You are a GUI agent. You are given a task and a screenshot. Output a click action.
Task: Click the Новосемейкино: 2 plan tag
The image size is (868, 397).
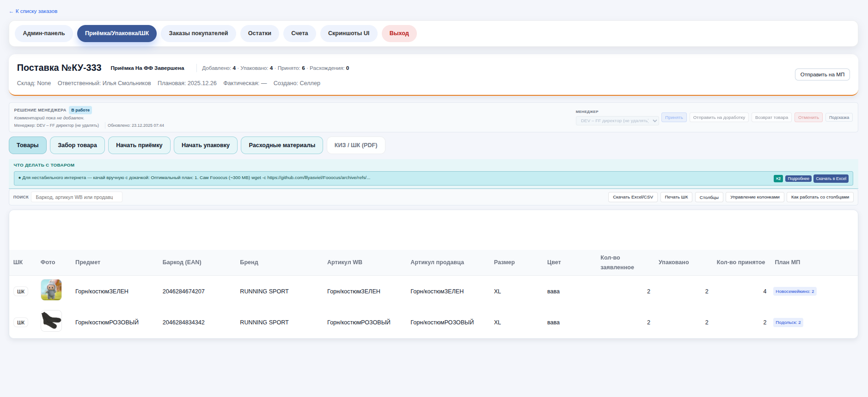pos(795,292)
